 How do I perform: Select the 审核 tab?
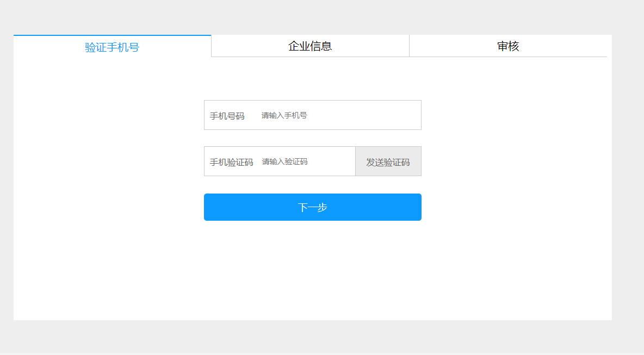point(508,46)
